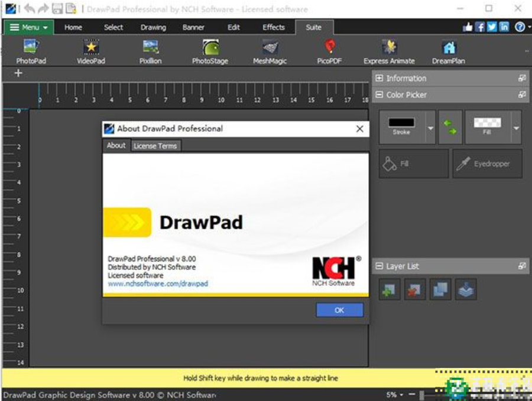Select the Fill bucket tool
The image size is (532, 401).
pos(414,164)
